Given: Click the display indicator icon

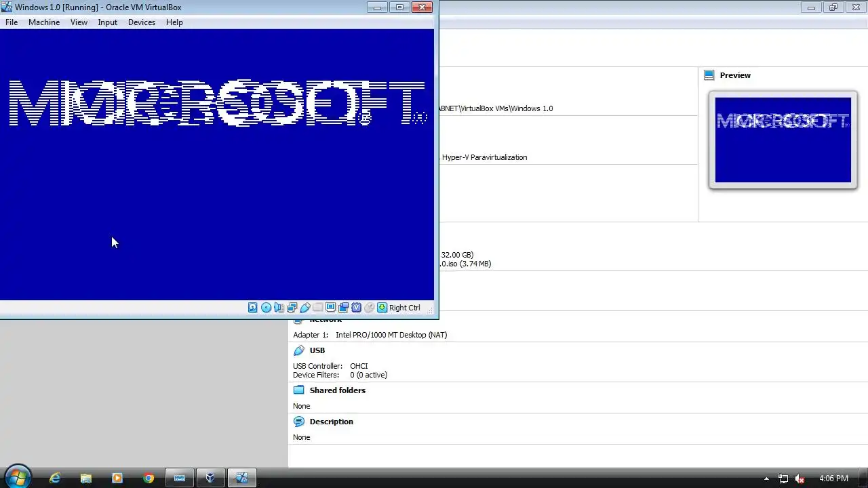Looking at the screenshot, I should [330, 308].
